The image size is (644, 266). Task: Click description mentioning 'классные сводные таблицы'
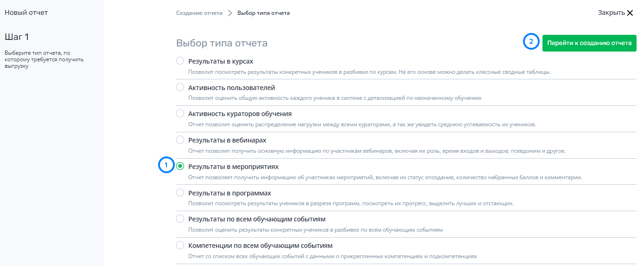[x=370, y=72]
